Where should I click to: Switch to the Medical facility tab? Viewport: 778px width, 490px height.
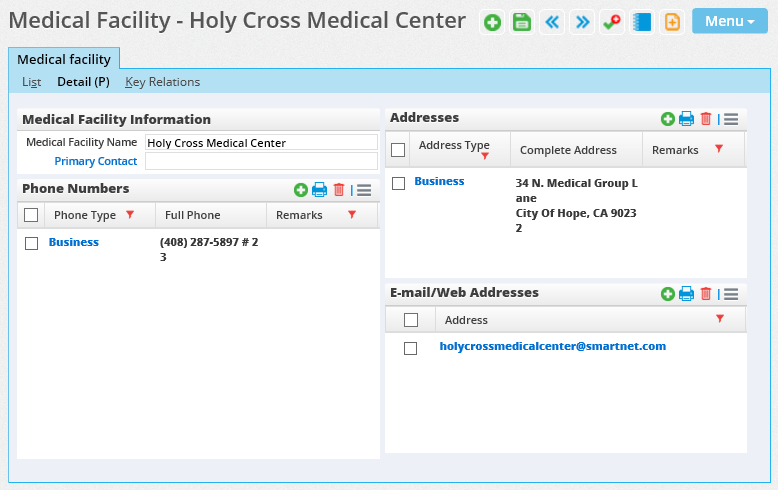64,60
